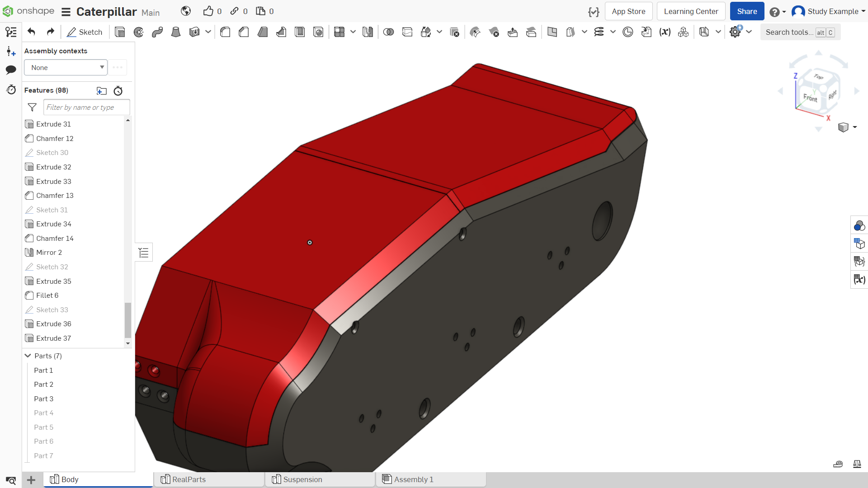Open custom features gear icon
The width and height of the screenshot is (868, 488).
tap(736, 32)
